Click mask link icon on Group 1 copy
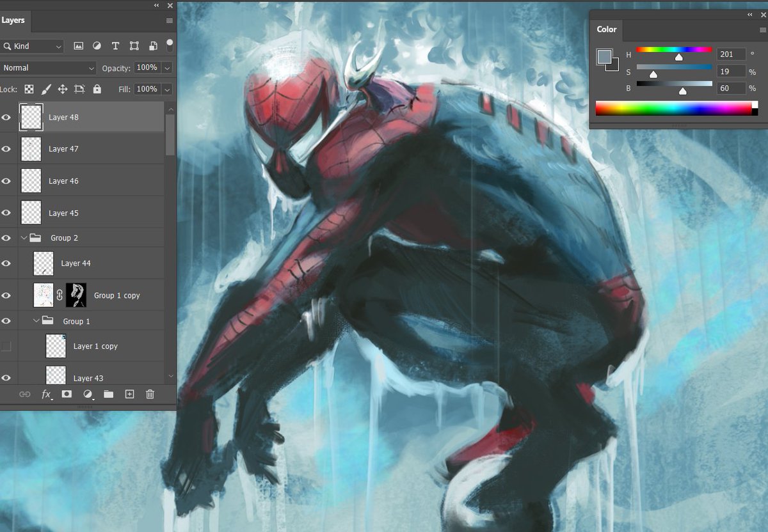This screenshot has width=768, height=532. pyautogui.click(x=60, y=295)
